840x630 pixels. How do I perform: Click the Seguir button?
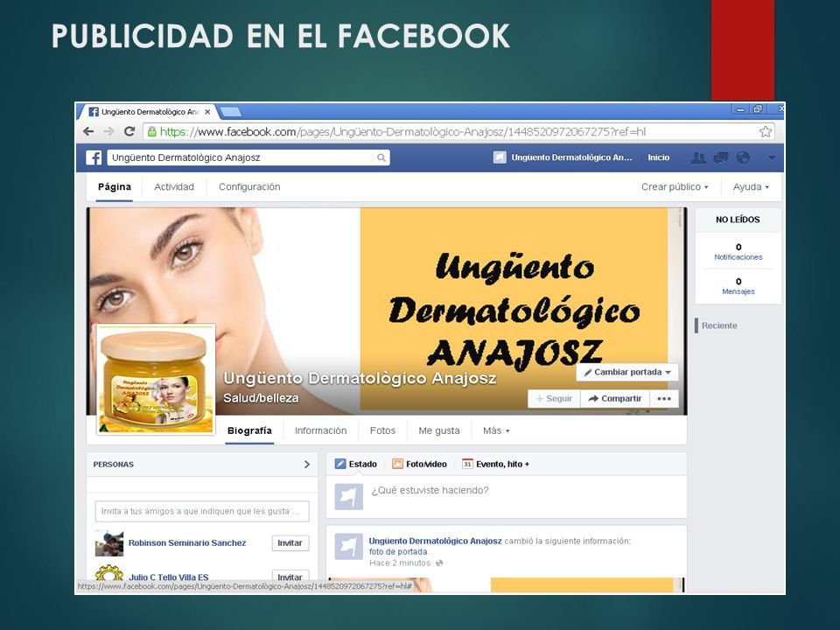[x=554, y=399]
